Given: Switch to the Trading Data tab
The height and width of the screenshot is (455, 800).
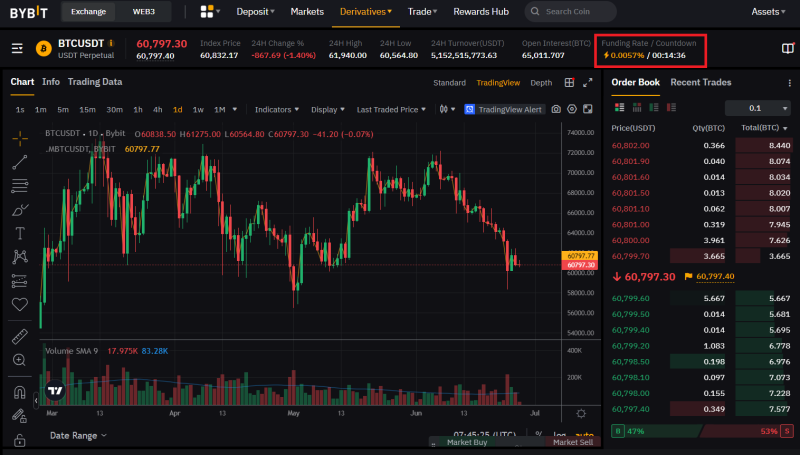Looking at the screenshot, I should click(x=95, y=82).
